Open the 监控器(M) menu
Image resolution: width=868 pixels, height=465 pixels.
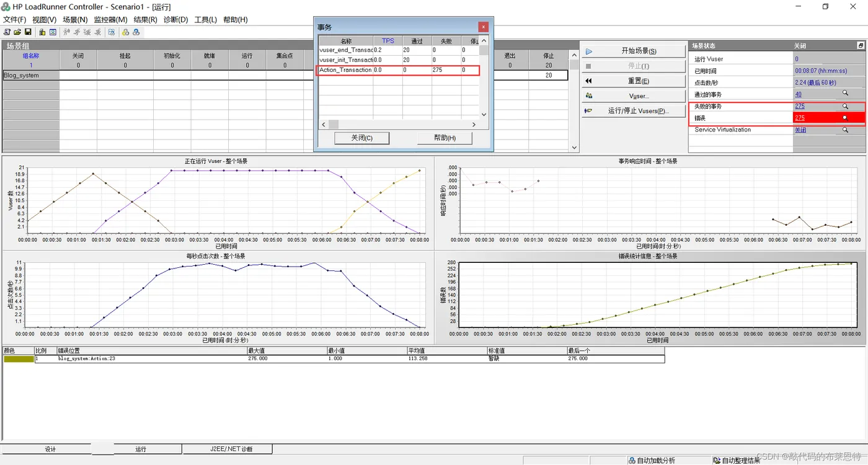tap(110, 19)
